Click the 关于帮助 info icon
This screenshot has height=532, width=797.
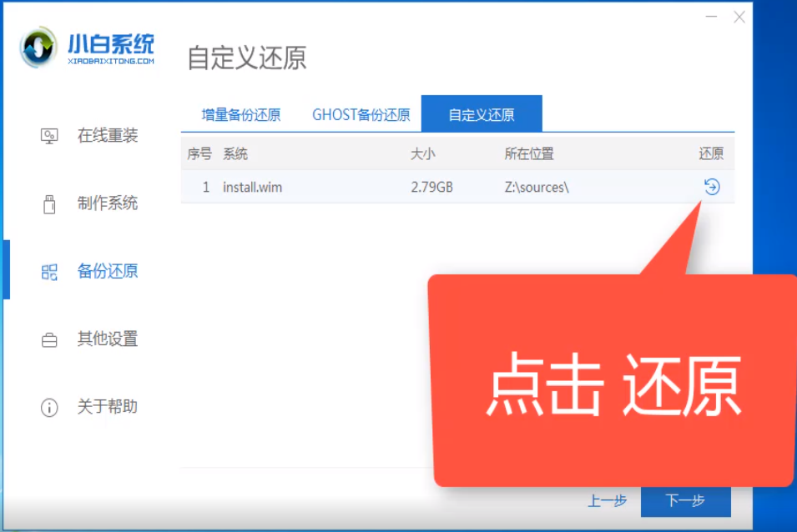coord(48,407)
